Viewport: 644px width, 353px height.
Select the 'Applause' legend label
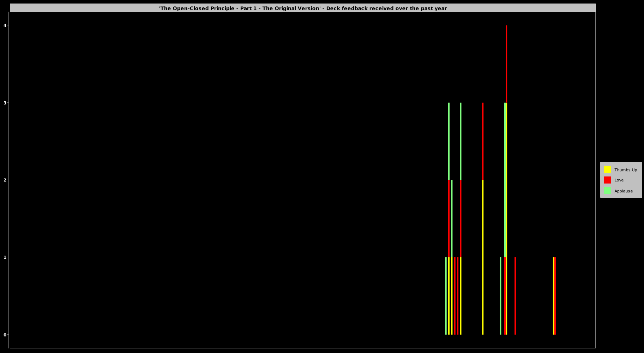[624, 191]
